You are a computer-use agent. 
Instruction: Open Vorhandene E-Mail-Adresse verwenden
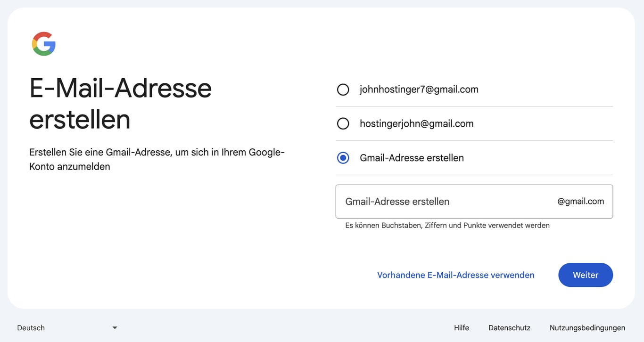[x=455, y=275]
